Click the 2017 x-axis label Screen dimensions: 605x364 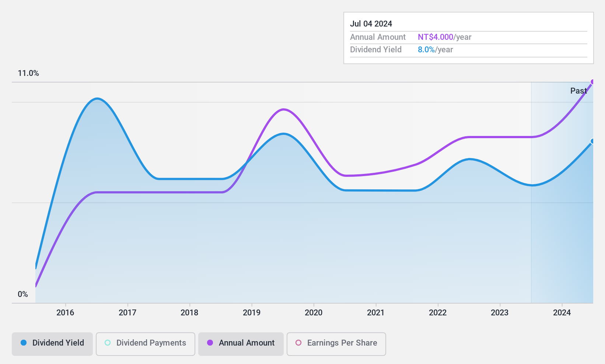127,313
